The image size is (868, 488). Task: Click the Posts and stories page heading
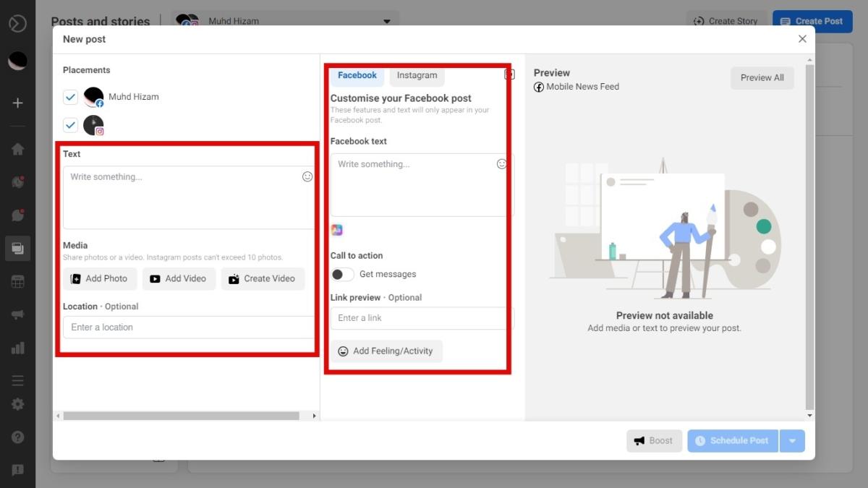pyautogui.click(x=101, y=22)
